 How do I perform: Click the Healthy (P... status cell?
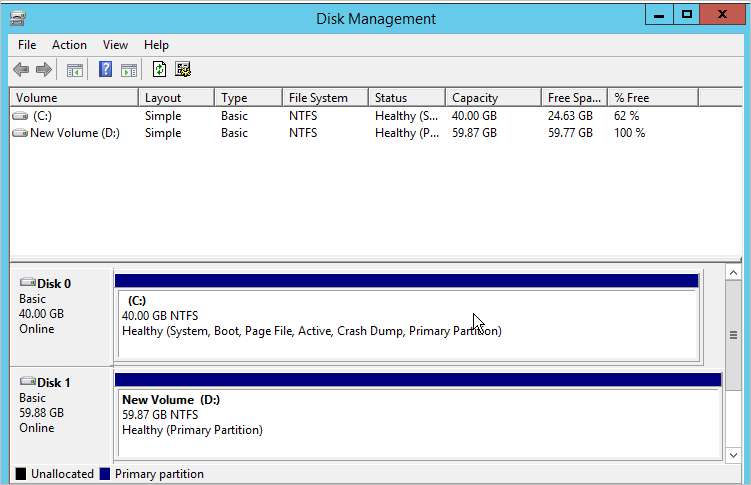pyautogui.click(x=407, y=133)
